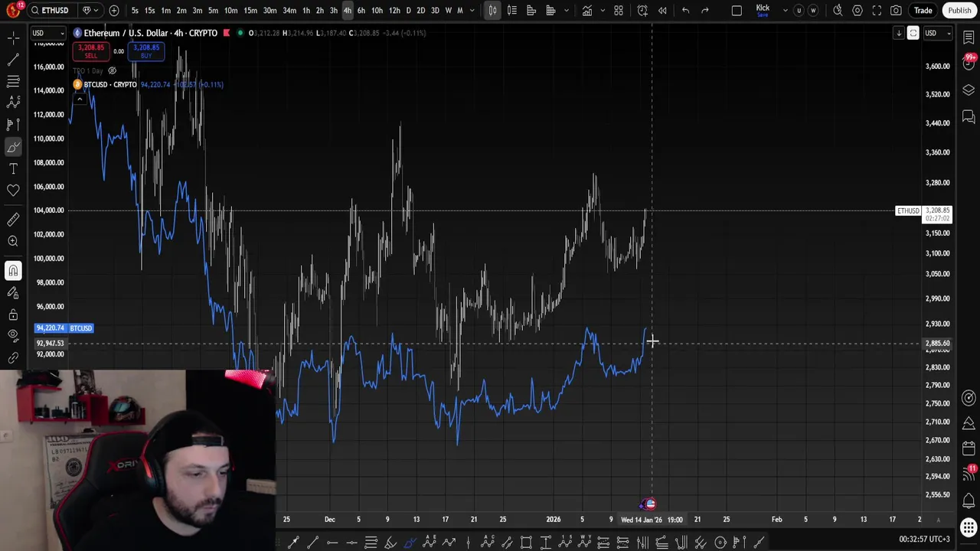Screen dimensions: 980x551
Task: Open the right price scale USD dropdown
Action: point(938,33)
